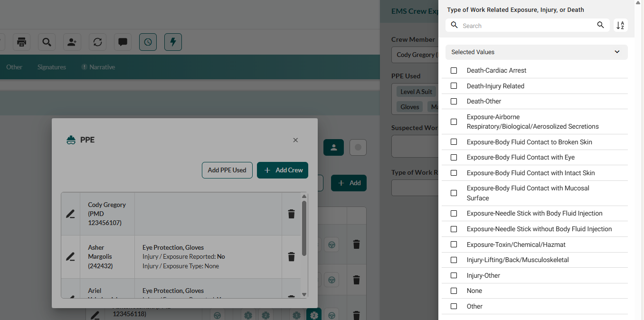Check the Death-Cardiac Arrest option
This screenshot has height=320, width=644.
point(454,70)
